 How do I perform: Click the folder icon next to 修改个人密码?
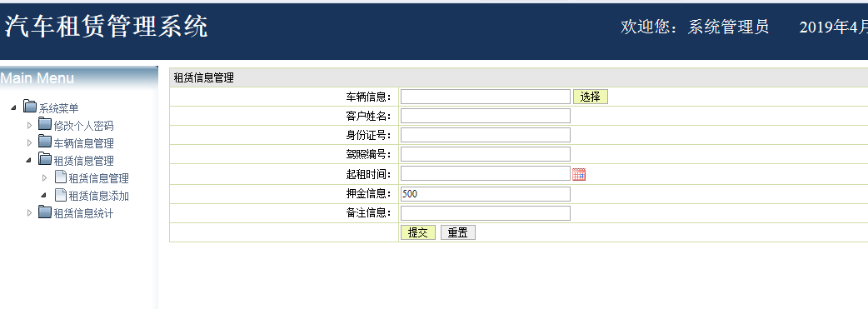45,123
